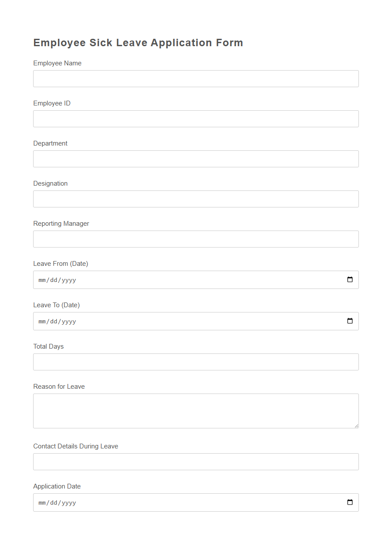This screenshot has height=543, width=392.
Task: Click the yyyy segment of Leave From date
Action: coord(69,280)
